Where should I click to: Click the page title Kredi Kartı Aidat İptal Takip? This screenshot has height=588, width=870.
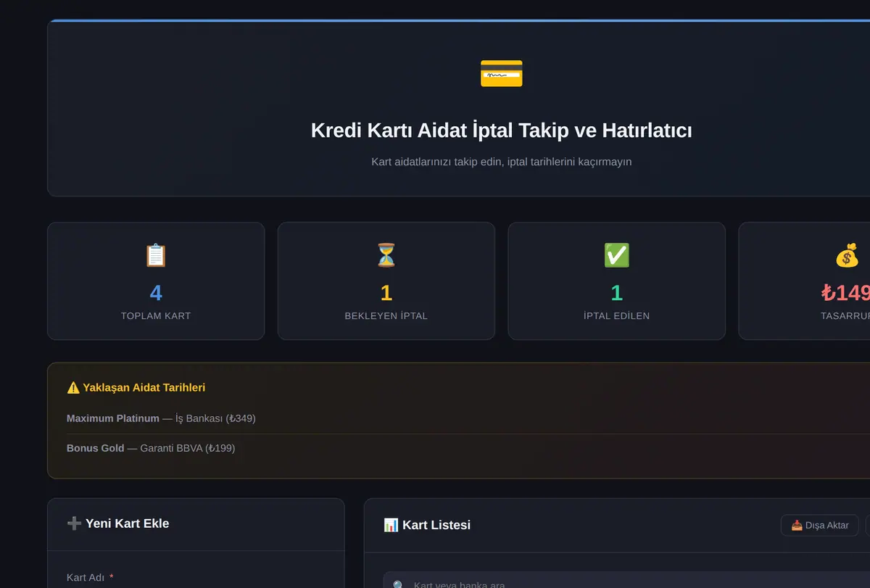point(501,131)
